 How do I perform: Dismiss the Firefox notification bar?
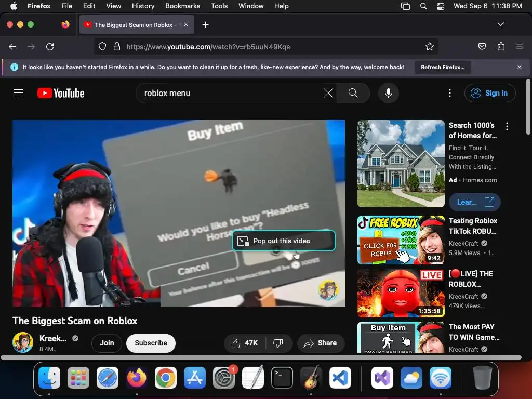point(520,67)
